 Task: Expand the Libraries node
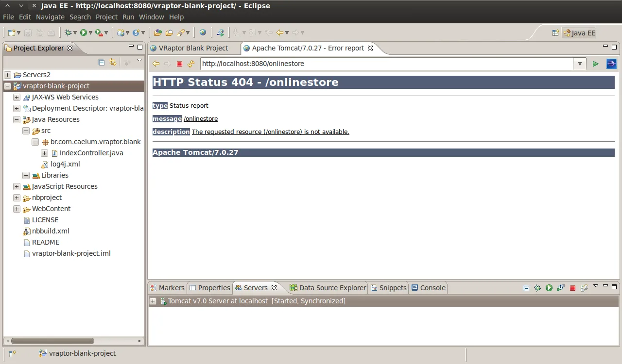pyautogui.click(x=26, y=175)
